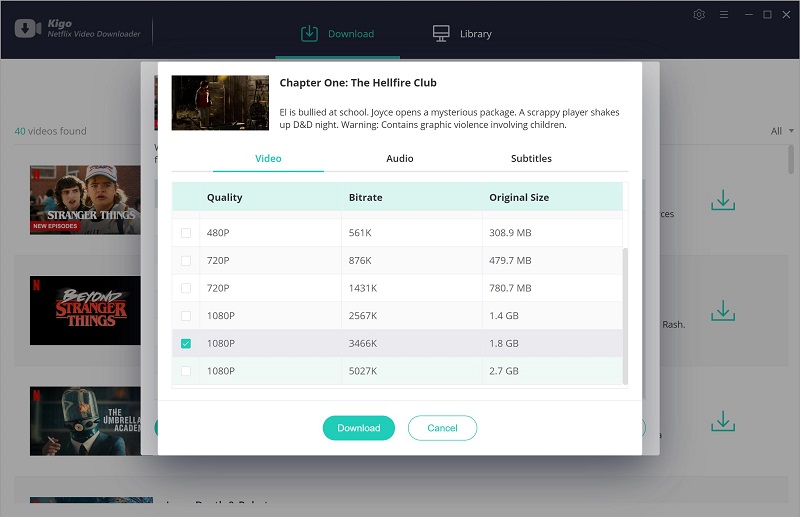Click the Stranger Things thumbnail

[85, 200]
